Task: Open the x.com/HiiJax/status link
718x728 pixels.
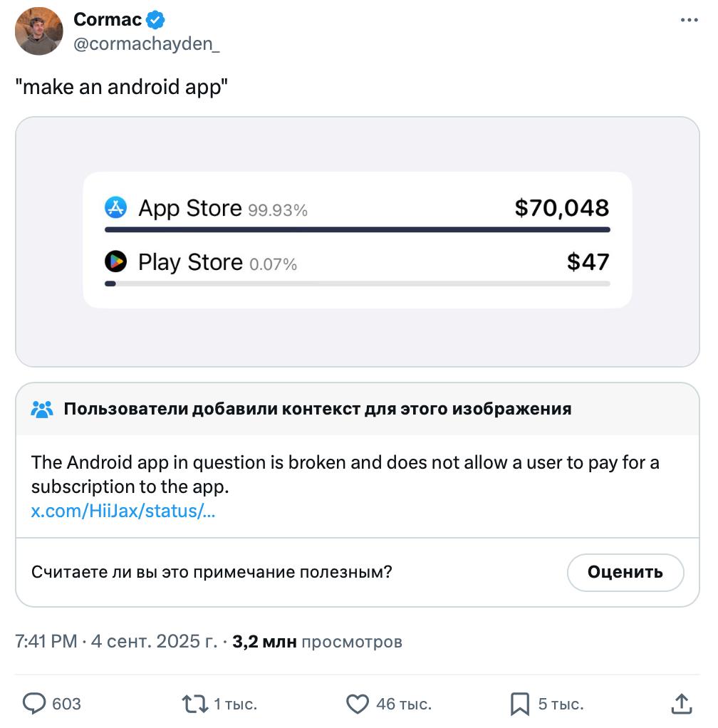Action: pos(123,511)
